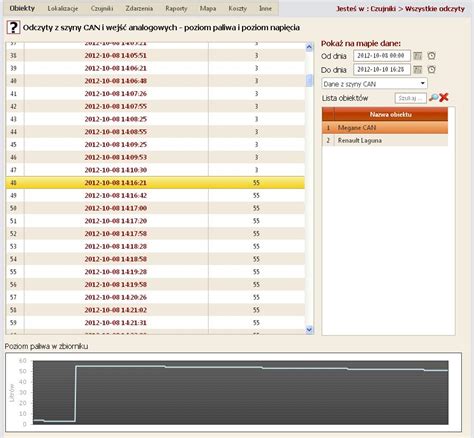The height and width of the screenshot is (438, 474).
Task: Expand the Dane z szyny CAN dropdown
Action: (x=374, y=84)
